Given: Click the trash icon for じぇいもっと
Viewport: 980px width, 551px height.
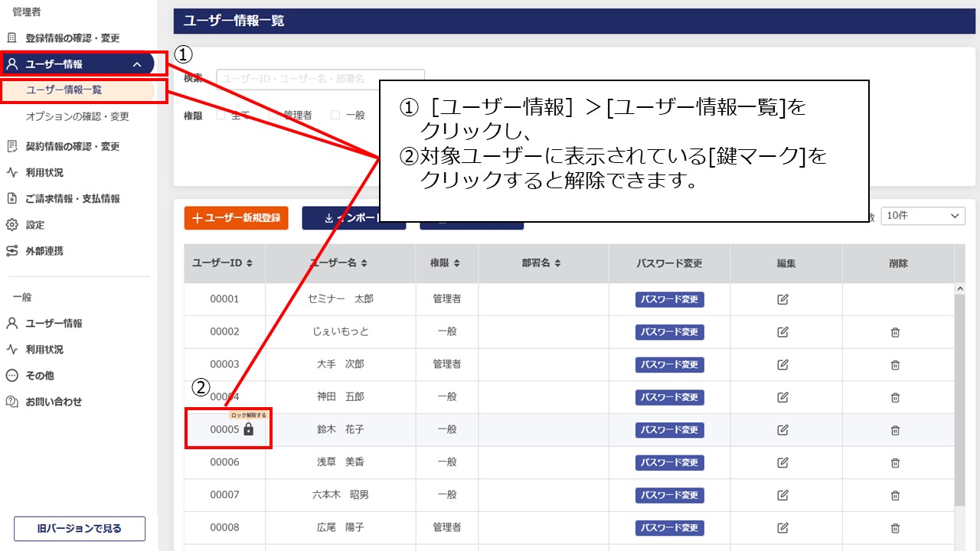Looking at the screenshot, I should tap(894, 332).
